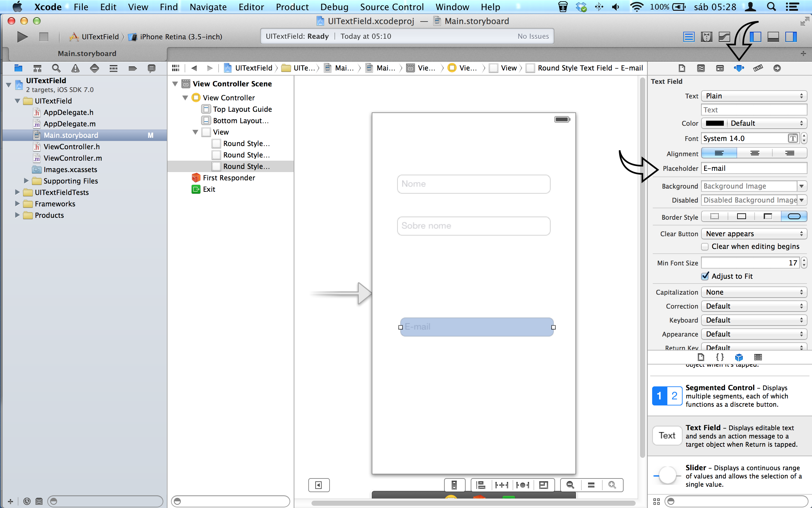Run the project with the Play button
This screenshot has width=812, height=508.
22,37
